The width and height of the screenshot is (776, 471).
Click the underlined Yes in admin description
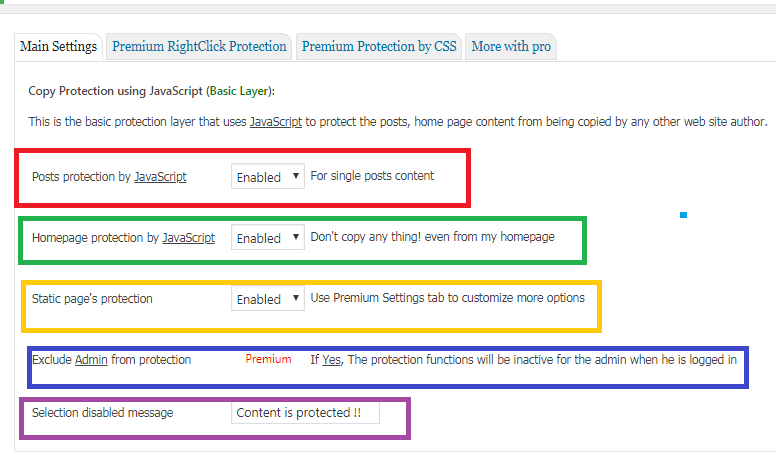click(331, 359)
